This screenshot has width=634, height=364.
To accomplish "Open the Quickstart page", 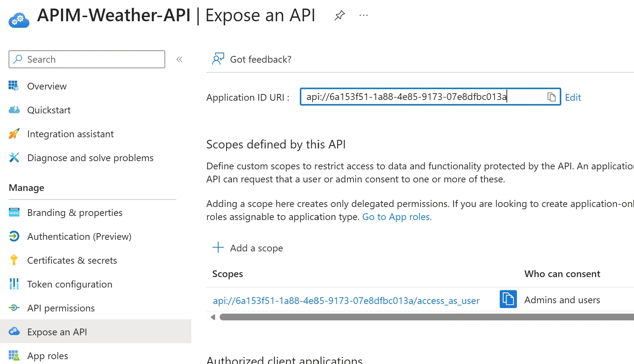I will [x=49, y=110].
